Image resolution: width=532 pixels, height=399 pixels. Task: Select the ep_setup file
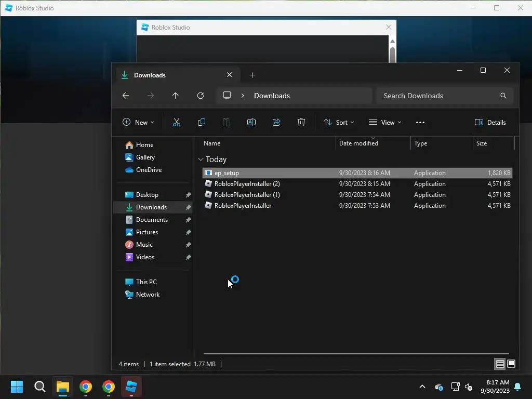[x=357, y=173]
